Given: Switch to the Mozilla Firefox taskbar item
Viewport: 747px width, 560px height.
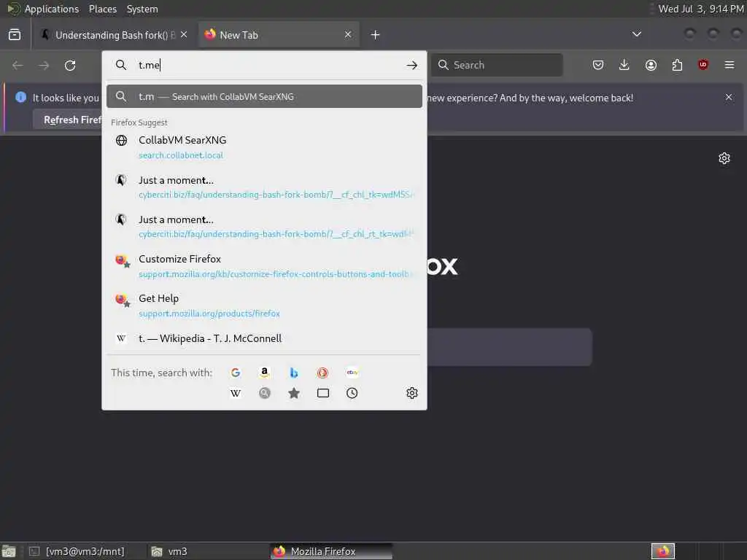Looking at the screenshot, I should point(331,551).
